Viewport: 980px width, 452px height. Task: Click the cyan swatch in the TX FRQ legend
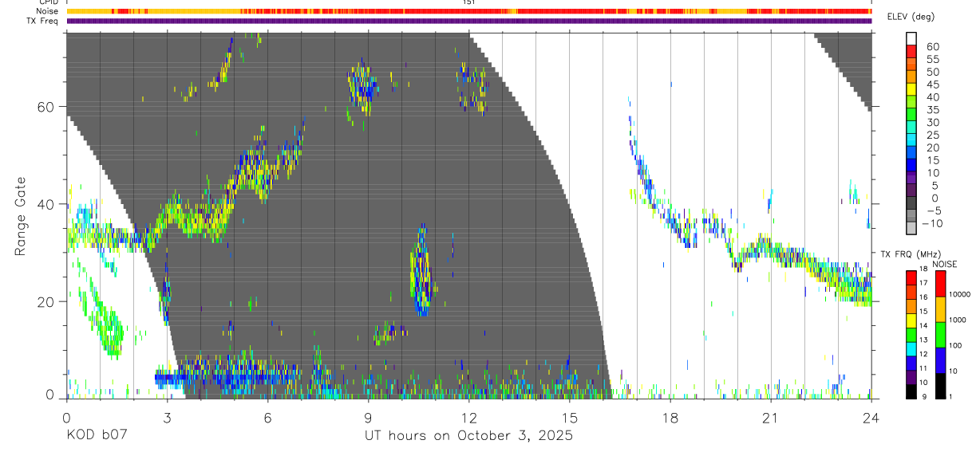click(911, 348)
